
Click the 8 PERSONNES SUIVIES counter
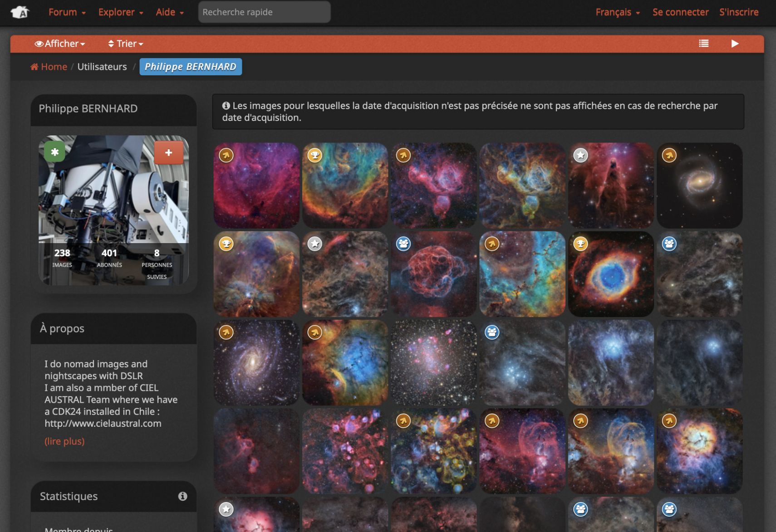click(157, 264)
